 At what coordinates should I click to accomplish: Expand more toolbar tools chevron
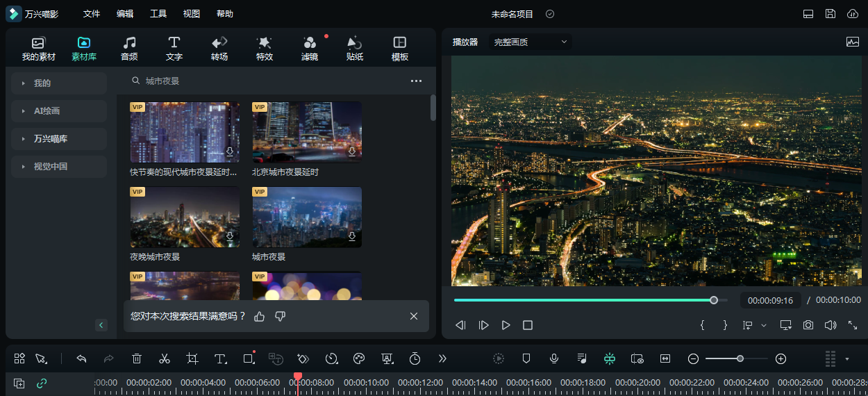[x=442, y=358]
